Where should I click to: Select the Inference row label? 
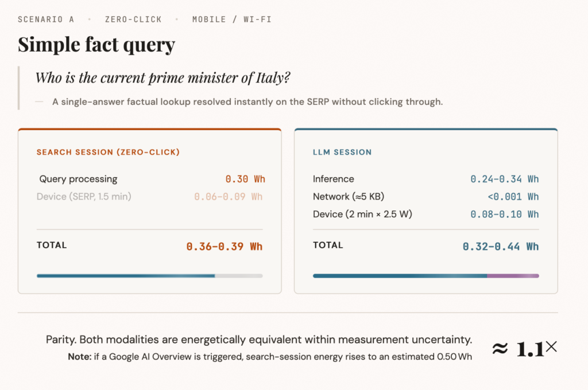click(x=334, y=179)
